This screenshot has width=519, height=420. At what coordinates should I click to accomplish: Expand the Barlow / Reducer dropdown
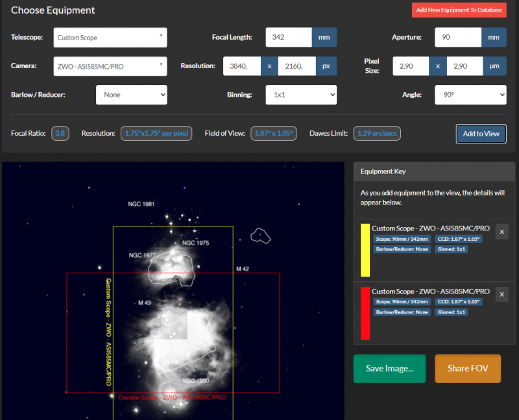pyautogui.click(x=132, y=95)
